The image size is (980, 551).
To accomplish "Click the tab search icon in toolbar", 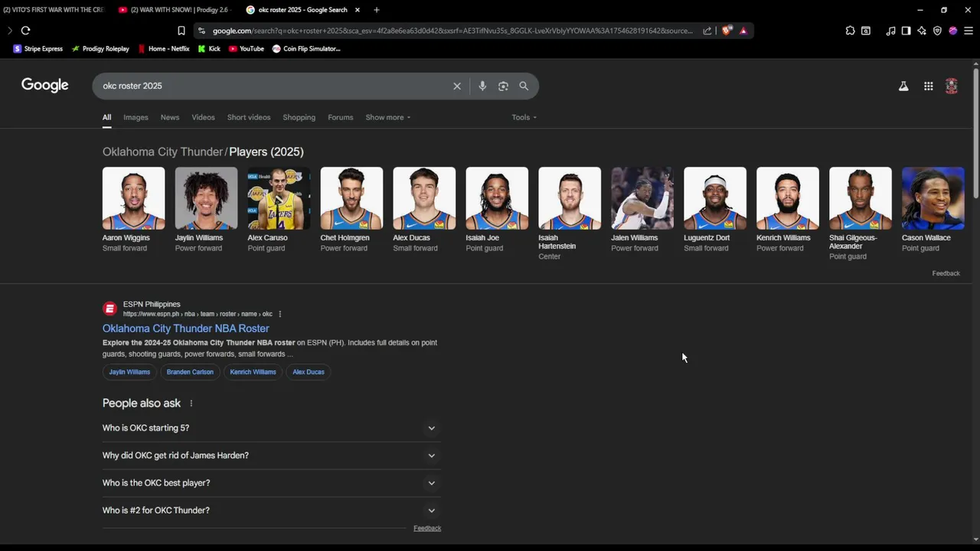I will point(866,31).
